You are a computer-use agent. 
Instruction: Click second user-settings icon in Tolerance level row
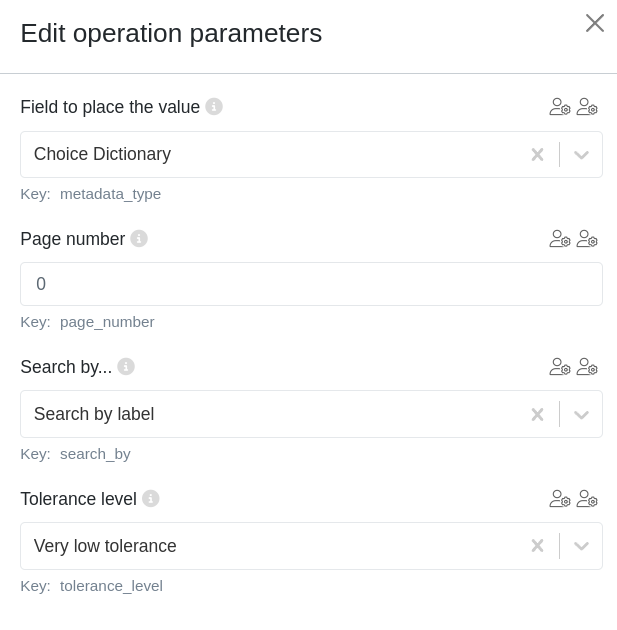pyautogui.click(x=587, y=498)
